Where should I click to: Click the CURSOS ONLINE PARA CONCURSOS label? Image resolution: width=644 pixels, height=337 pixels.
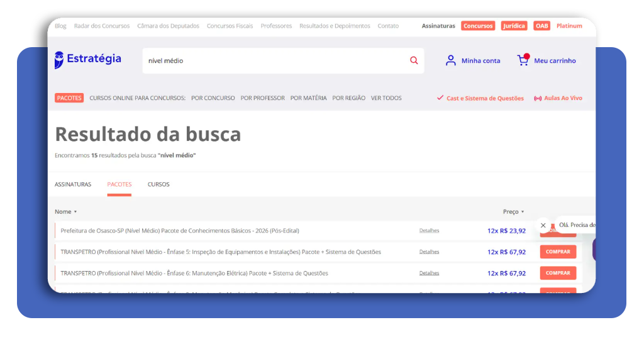tap(138, 98)
